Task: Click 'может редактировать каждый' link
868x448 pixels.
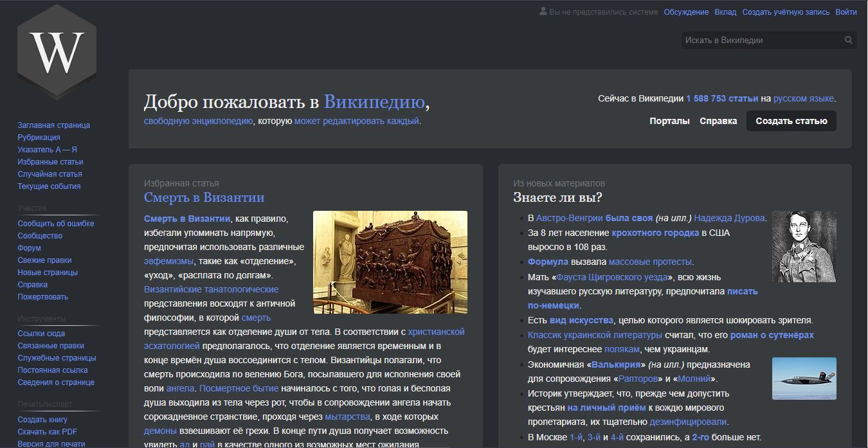Action: click(x=357, y=121)
